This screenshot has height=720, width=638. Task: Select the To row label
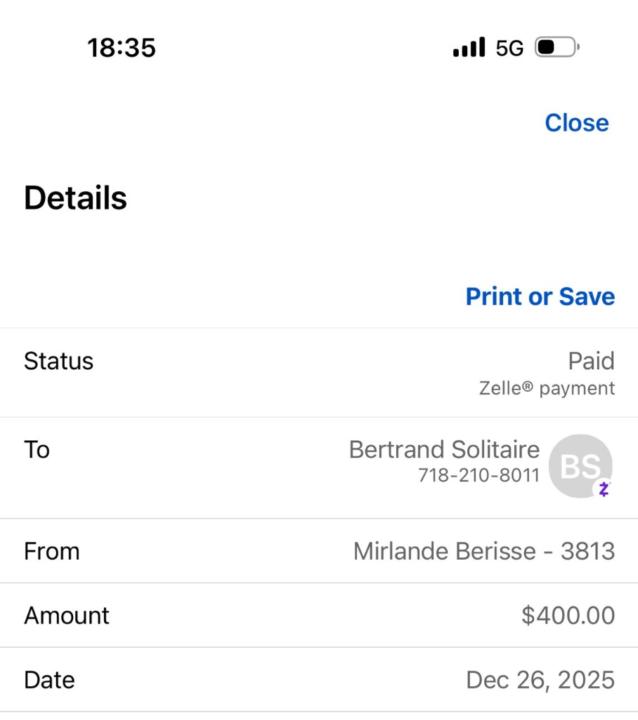coord(37,450)
